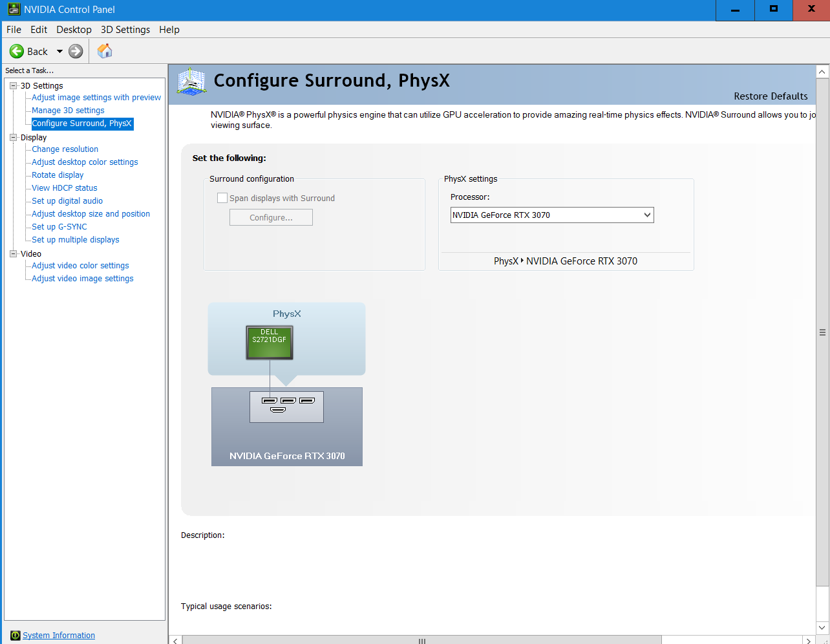Click the 'Set the following:' heading
This screenshot has width=830, height=644.
(x=229, y=158)
